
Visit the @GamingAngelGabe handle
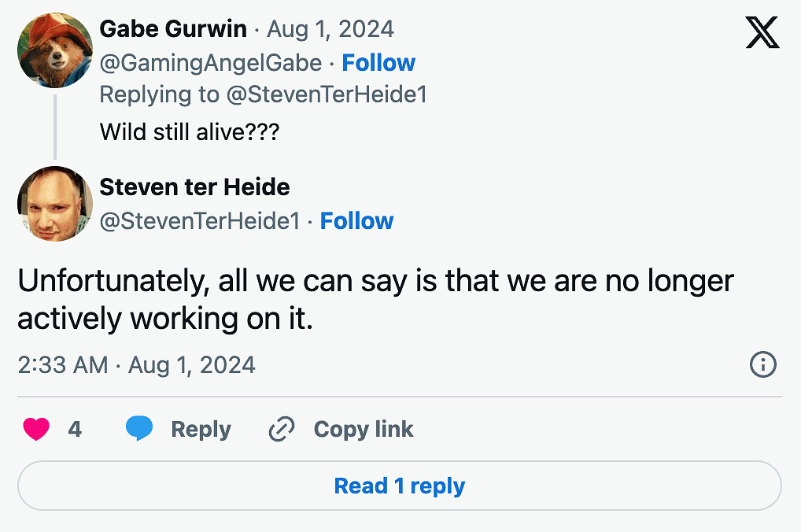click(211, 63)
